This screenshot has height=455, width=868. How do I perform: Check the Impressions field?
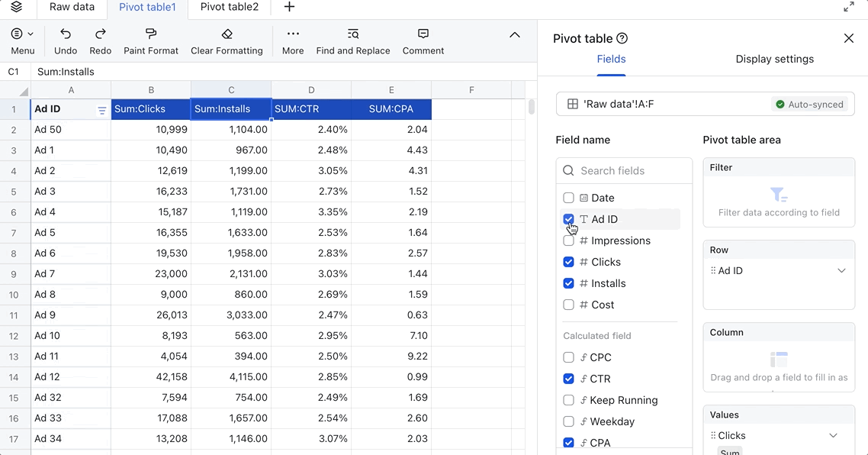(568, 240)
